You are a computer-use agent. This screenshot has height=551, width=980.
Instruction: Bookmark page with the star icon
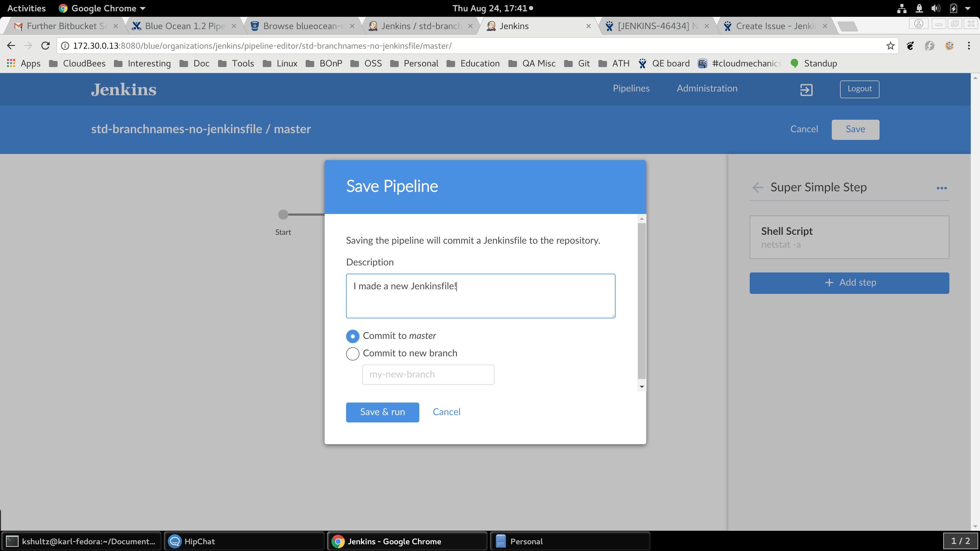[890, 46]
